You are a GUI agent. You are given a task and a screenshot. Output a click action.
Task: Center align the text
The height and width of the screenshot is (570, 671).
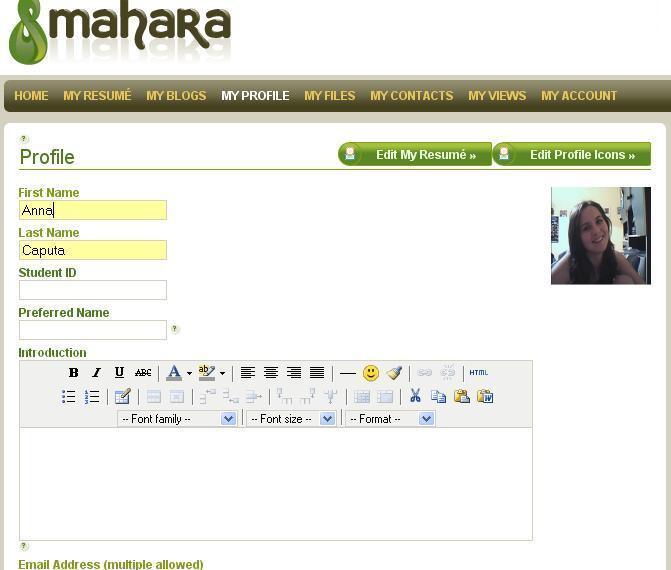tap(271, 373)
